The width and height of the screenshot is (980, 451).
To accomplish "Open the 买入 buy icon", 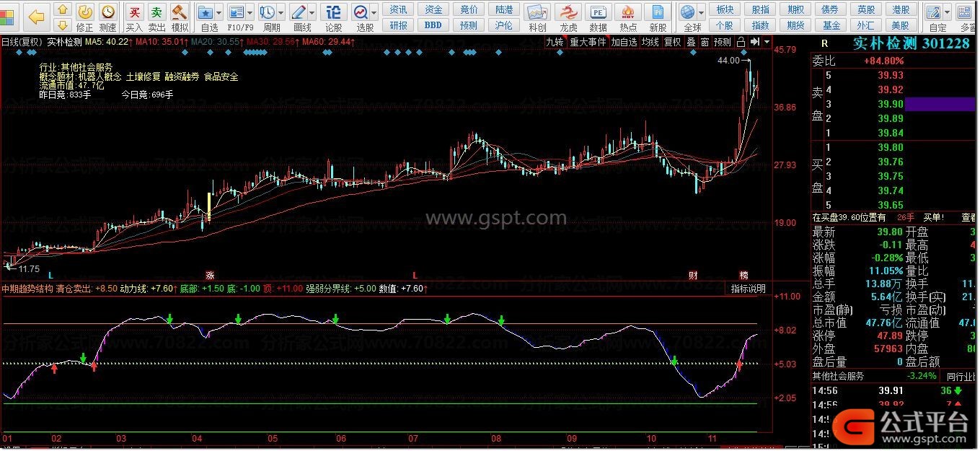I will pos(134,12).
